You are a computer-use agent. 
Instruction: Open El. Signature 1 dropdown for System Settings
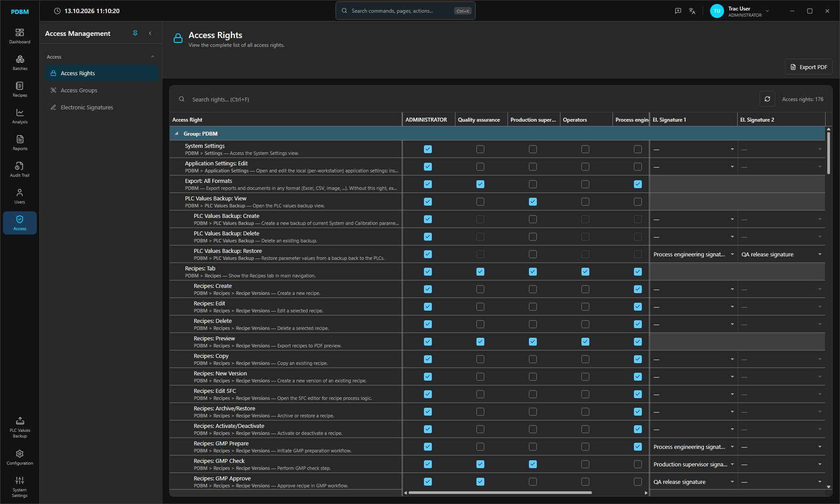pos(693,149)
